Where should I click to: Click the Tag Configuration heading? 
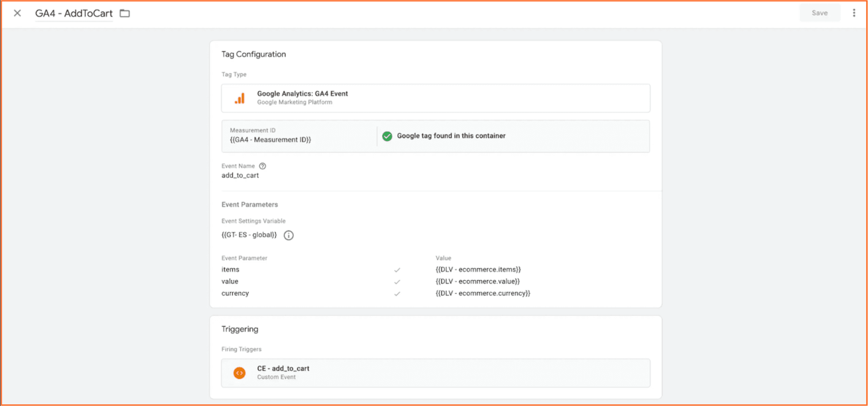253,54
